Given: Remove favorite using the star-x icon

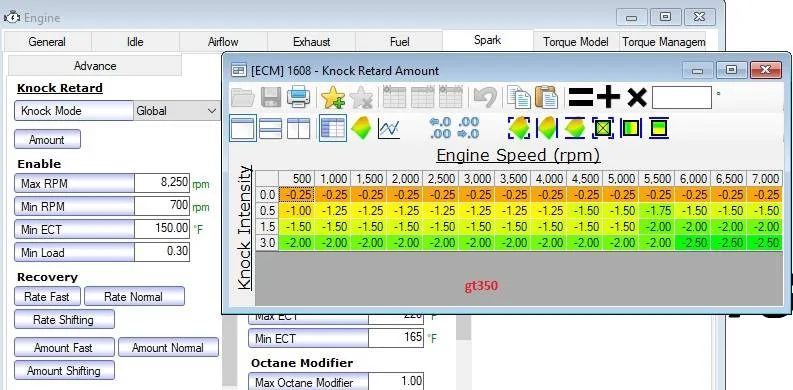Looking at the screenshot, I should [361, 97].
